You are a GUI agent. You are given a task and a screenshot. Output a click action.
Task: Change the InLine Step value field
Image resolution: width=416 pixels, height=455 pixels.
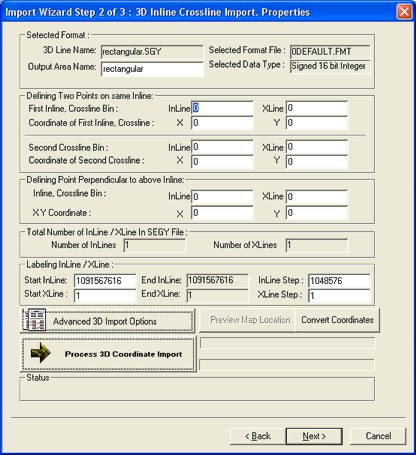339,281
